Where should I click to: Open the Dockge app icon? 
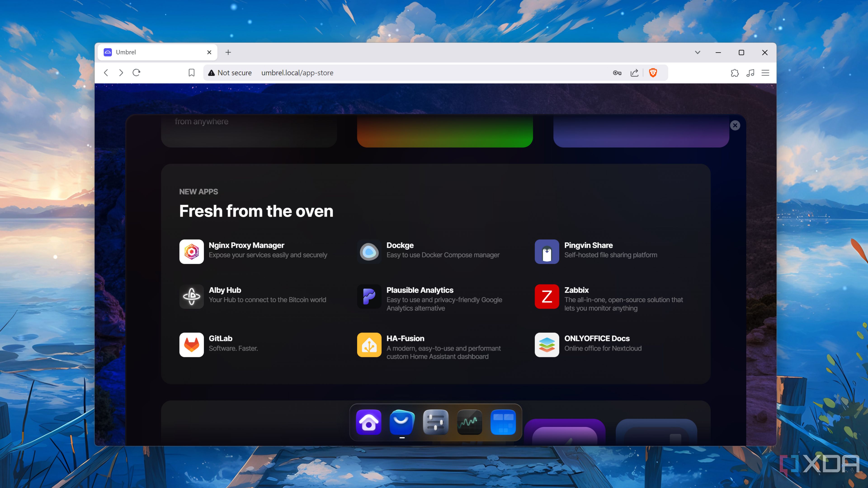[x=369, y=252]
